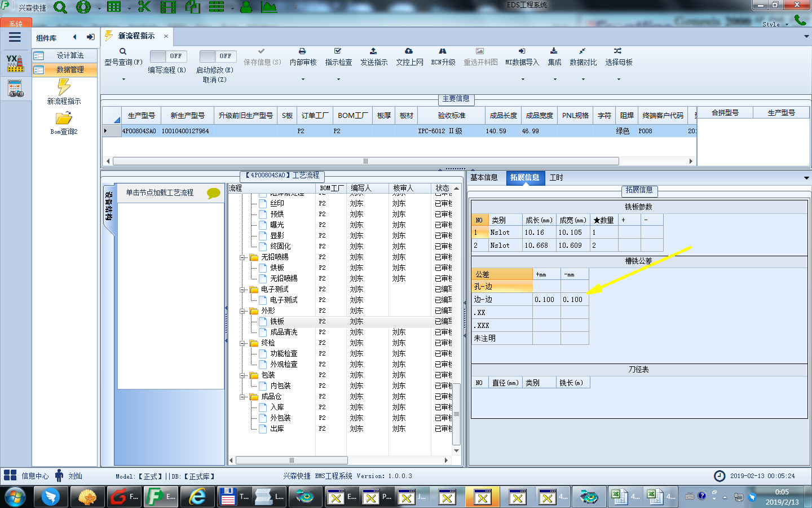
Task: Click the green table grid icon
Action: coord(114,7)
